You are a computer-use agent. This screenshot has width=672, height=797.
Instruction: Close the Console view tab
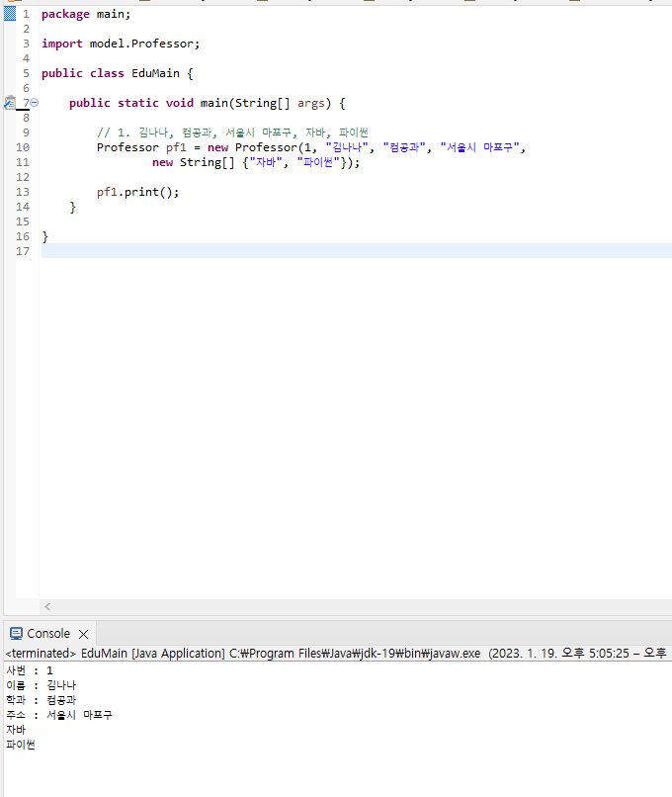(84, 634)
